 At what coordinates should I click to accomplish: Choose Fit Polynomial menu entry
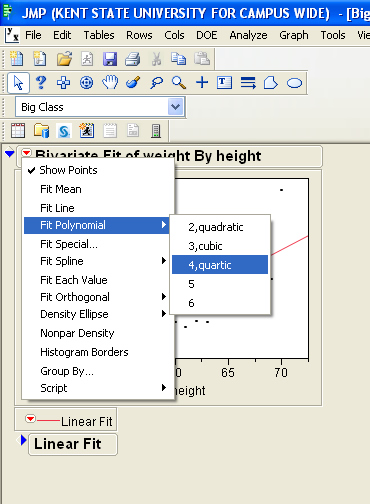click(97, 225)
